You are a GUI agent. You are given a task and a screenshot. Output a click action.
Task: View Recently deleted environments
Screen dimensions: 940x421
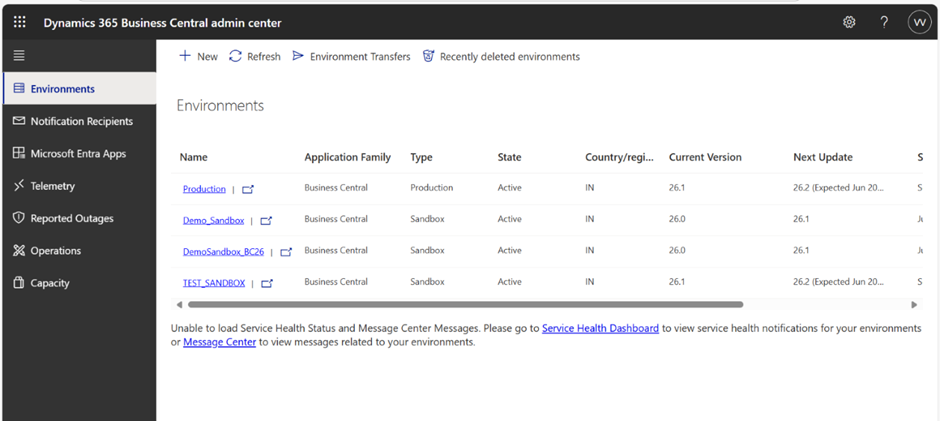pyautogui.click(x=501, y=57)
